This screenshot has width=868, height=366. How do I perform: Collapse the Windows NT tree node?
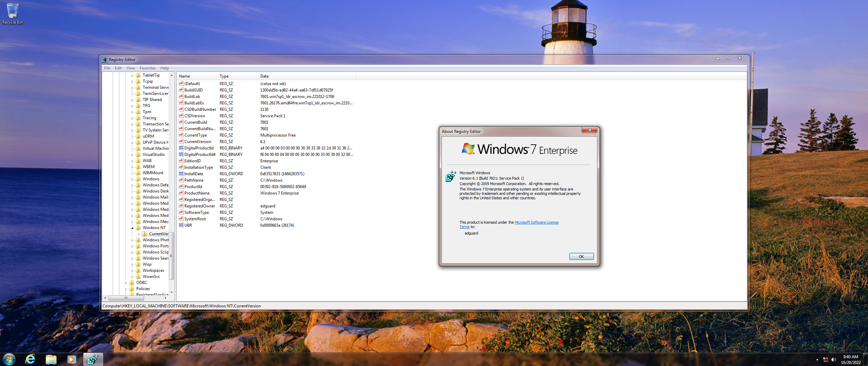click(x=133, y=228)
